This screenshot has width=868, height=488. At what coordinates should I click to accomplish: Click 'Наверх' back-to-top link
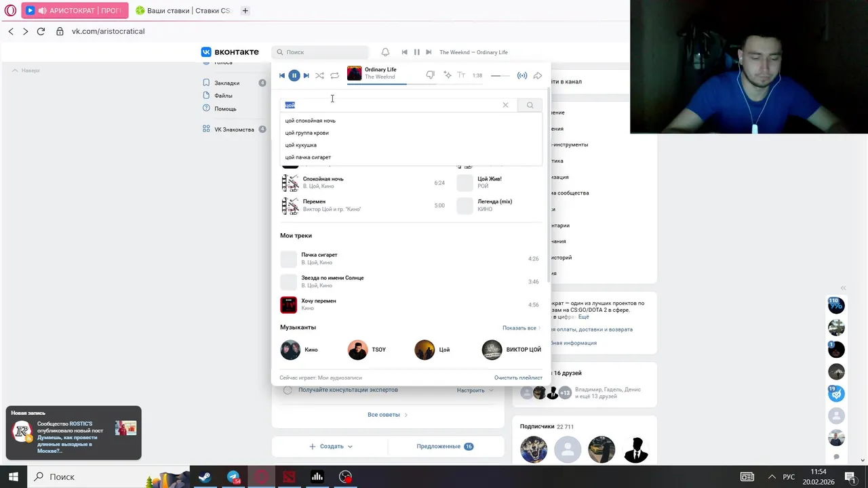pos(26,70)
